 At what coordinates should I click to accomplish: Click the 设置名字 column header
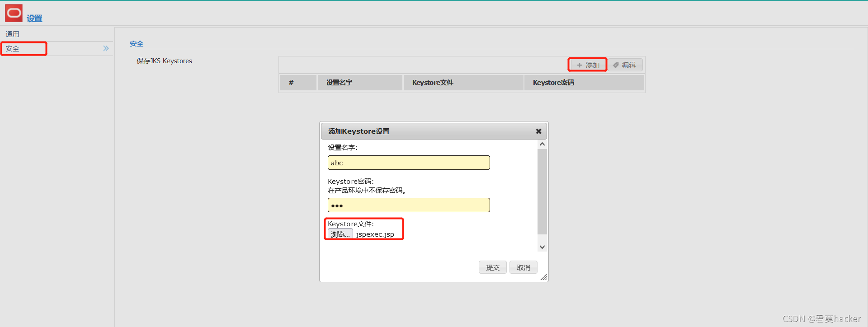pyautogui.click(x=360, y=83)
